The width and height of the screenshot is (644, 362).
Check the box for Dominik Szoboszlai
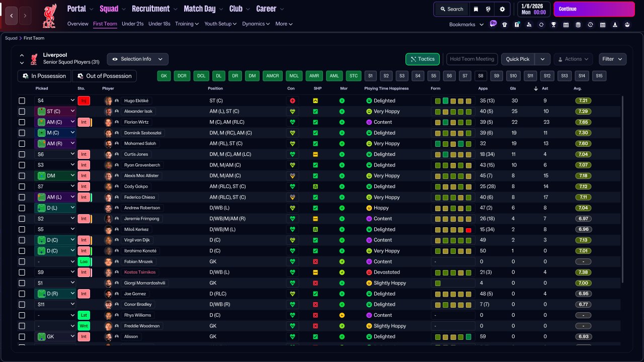pyautogui.click(x=22, y=133)
